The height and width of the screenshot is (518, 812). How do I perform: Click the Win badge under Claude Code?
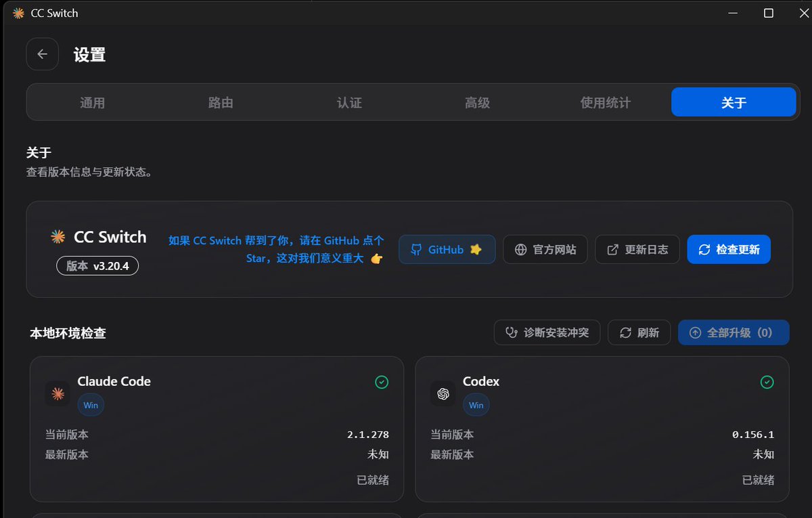pos(91,405)
